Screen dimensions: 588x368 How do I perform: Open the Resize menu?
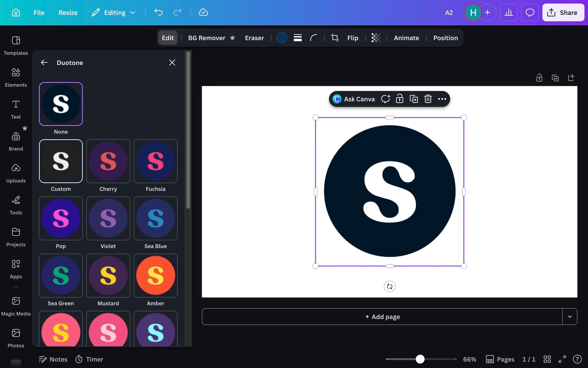(68, 12)
